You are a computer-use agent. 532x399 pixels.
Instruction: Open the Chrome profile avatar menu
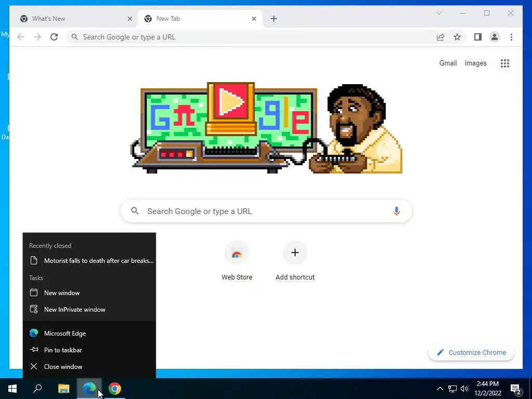tap(495, 37)
